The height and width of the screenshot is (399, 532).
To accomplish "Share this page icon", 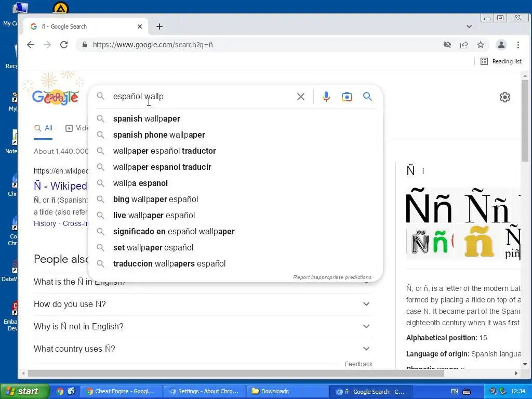I will coord(464,45).
